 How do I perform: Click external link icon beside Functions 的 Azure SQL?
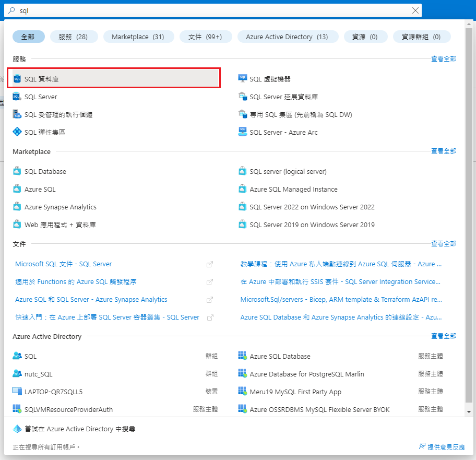pyautogui.click(x=210, y=282)
